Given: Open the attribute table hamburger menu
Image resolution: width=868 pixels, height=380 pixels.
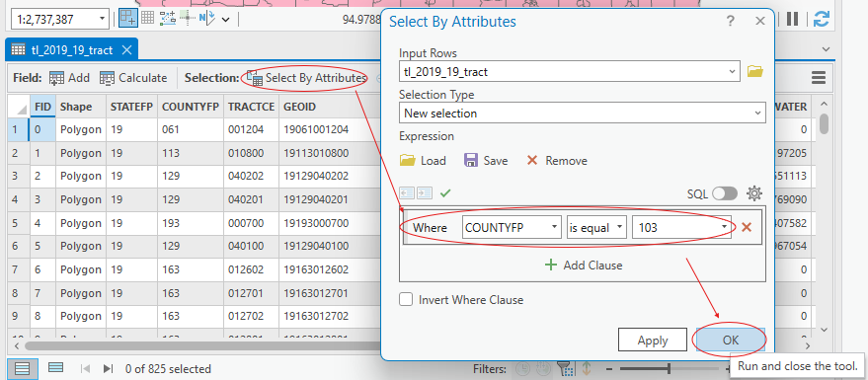Looking at the screenshot, I should tap(819, 78).
